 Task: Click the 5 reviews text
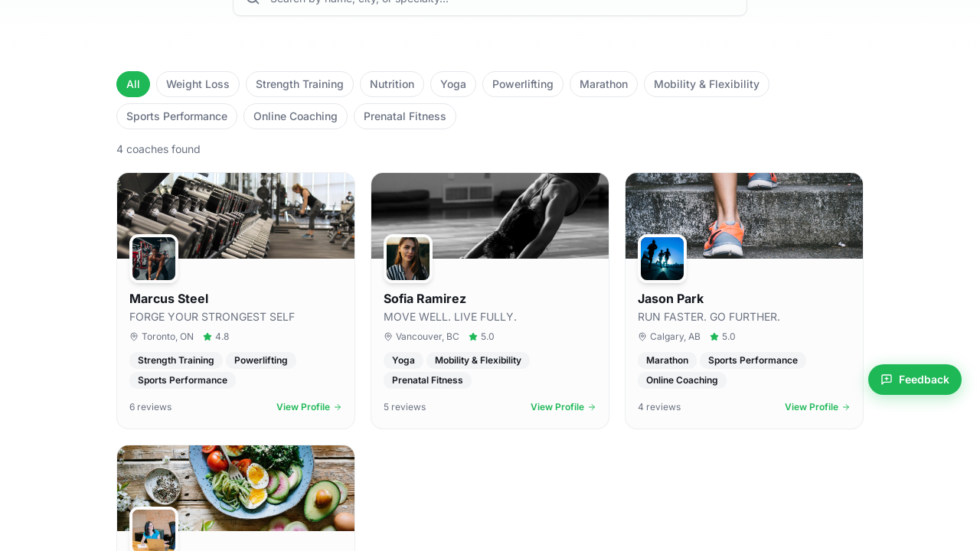(x=405, y=407)
